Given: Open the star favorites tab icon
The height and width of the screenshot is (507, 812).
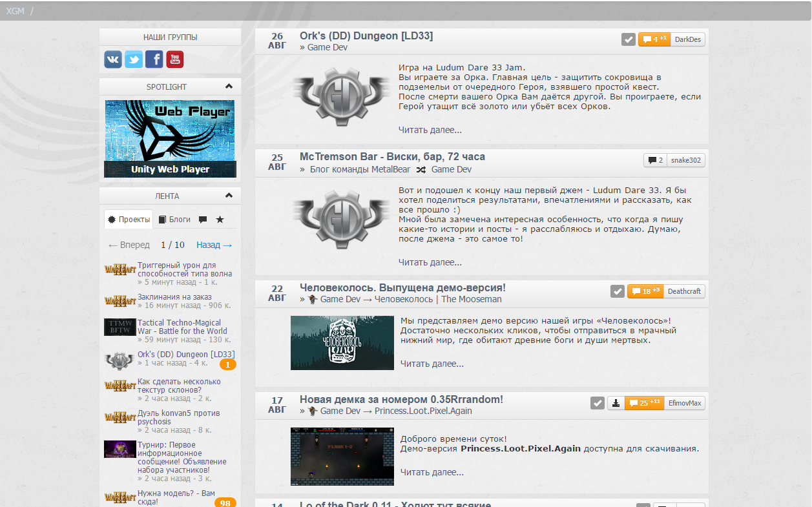Looking at the screenshot, I should (220, 220).
